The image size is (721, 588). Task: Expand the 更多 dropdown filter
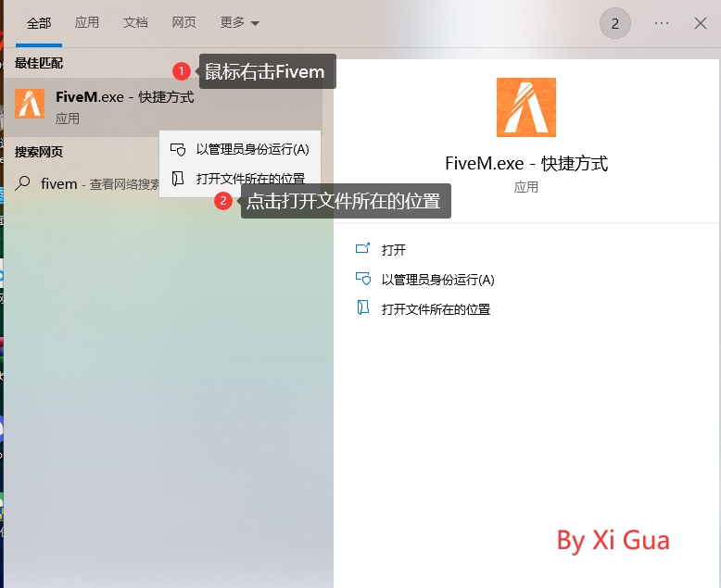point(240,23)
